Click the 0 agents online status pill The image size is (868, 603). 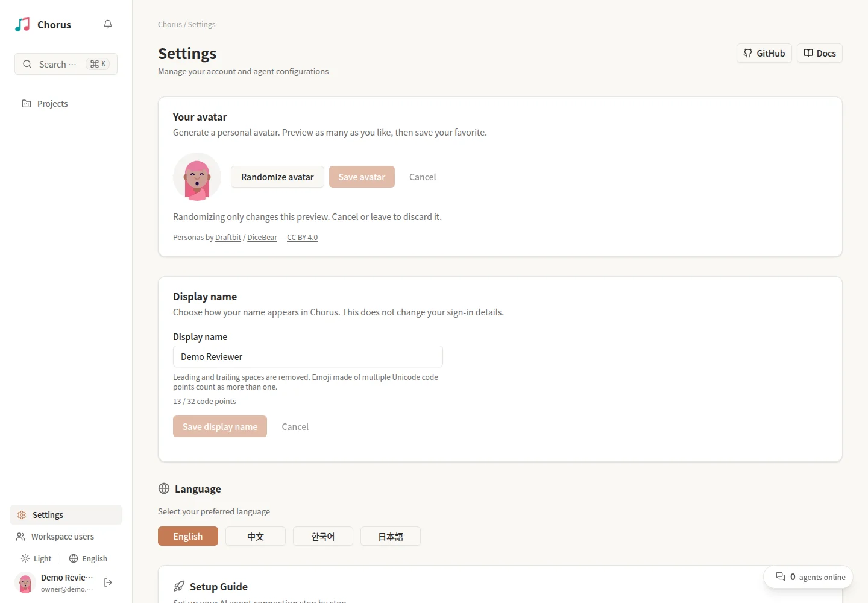pos(808,577)
